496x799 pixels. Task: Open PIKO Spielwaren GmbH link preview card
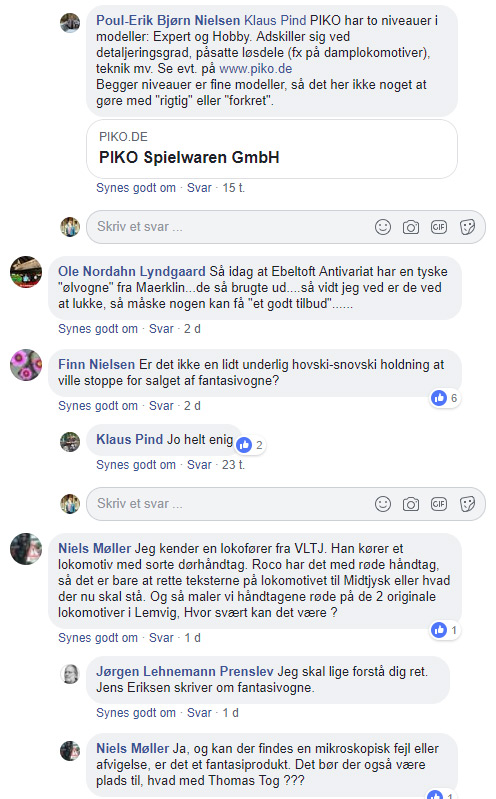coord(272,149)
